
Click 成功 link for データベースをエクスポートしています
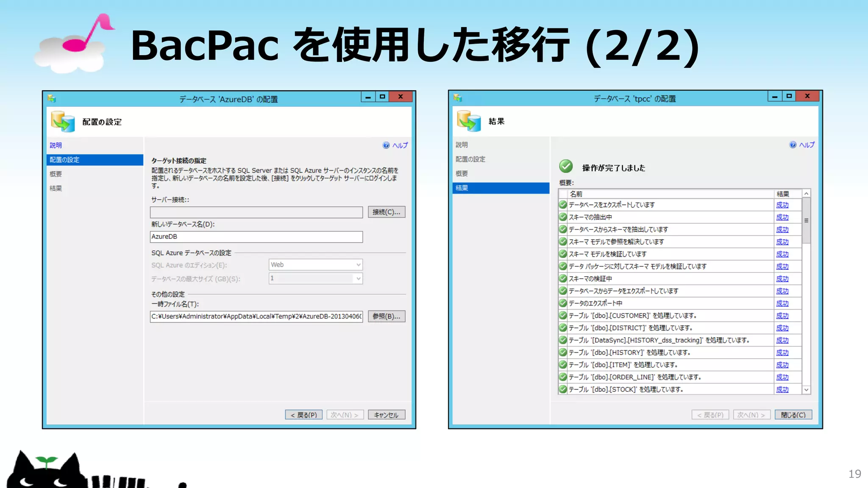[x=782, y=205]
